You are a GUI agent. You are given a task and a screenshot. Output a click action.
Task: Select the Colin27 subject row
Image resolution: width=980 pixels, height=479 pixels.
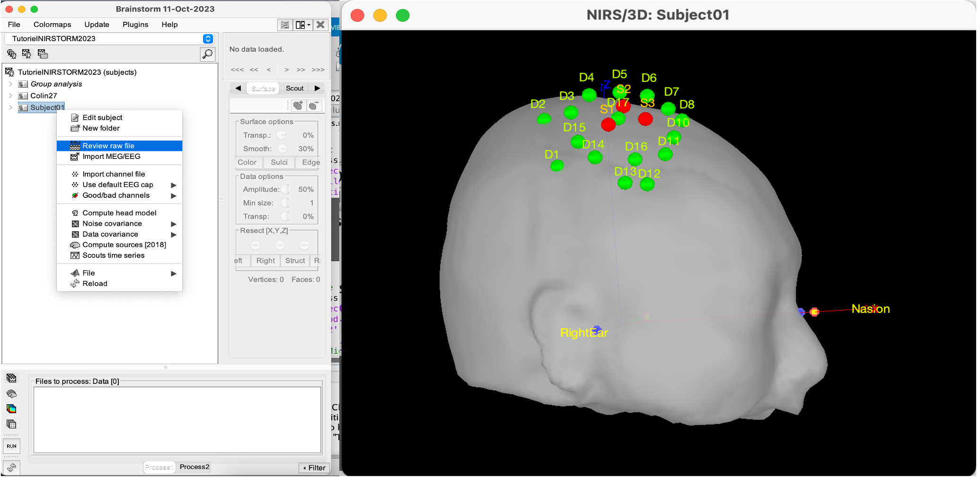coord(44,96)
